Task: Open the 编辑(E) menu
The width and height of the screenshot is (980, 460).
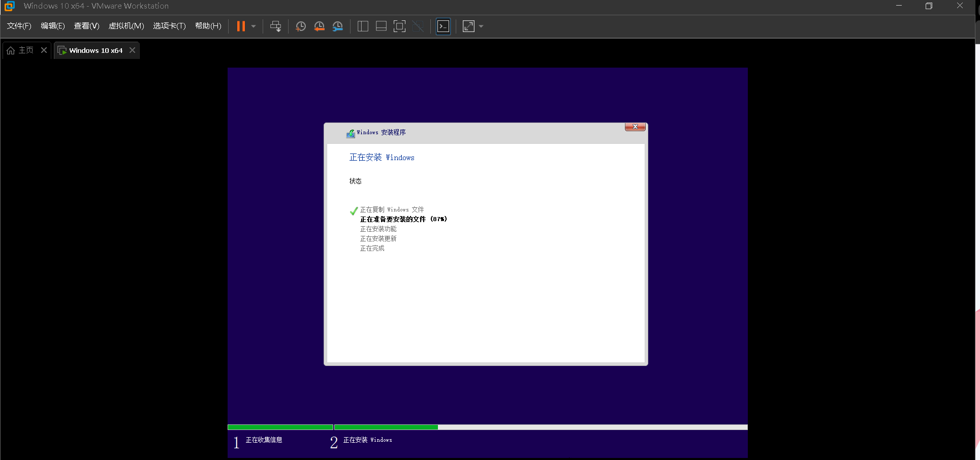Action: tap(53, 26)
